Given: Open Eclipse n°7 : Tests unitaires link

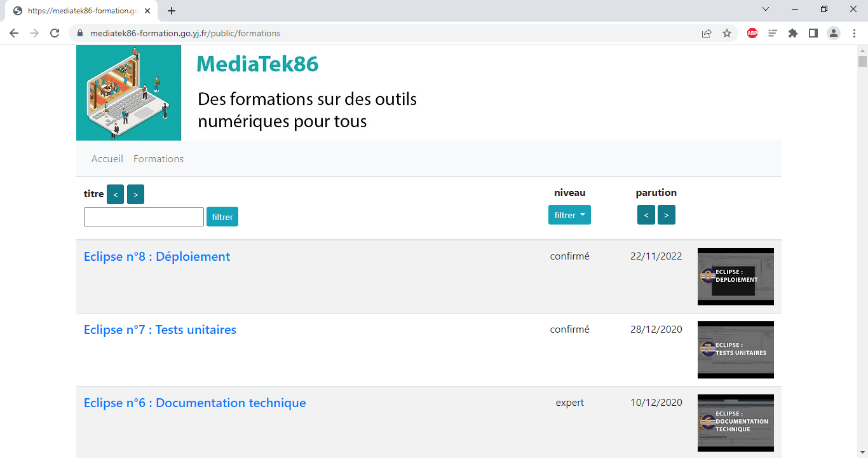Looking at the screenshot, I should coord(160,330).
